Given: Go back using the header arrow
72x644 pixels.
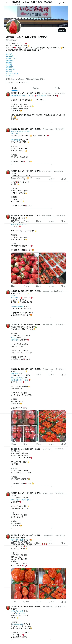Looking at the screenshot, I should pos(7,3).
